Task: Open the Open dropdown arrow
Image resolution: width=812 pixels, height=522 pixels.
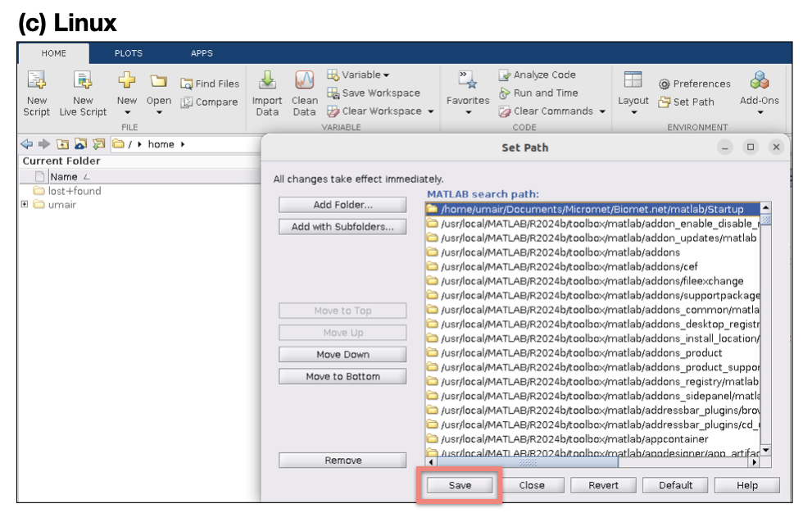Action: point(159,112)
